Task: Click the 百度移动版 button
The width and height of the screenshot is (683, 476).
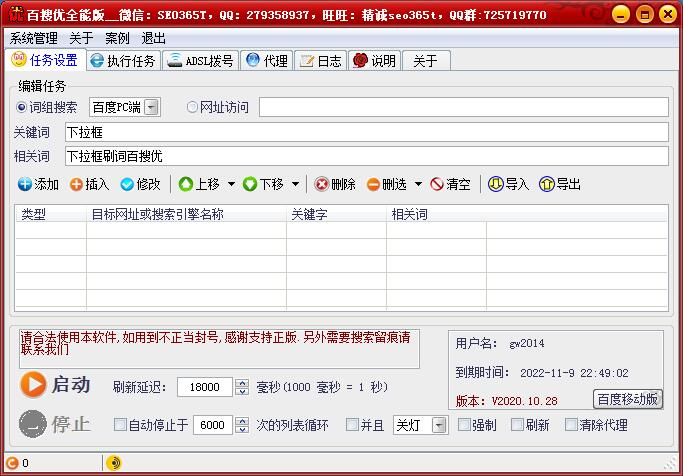Action: click(628, 399)
